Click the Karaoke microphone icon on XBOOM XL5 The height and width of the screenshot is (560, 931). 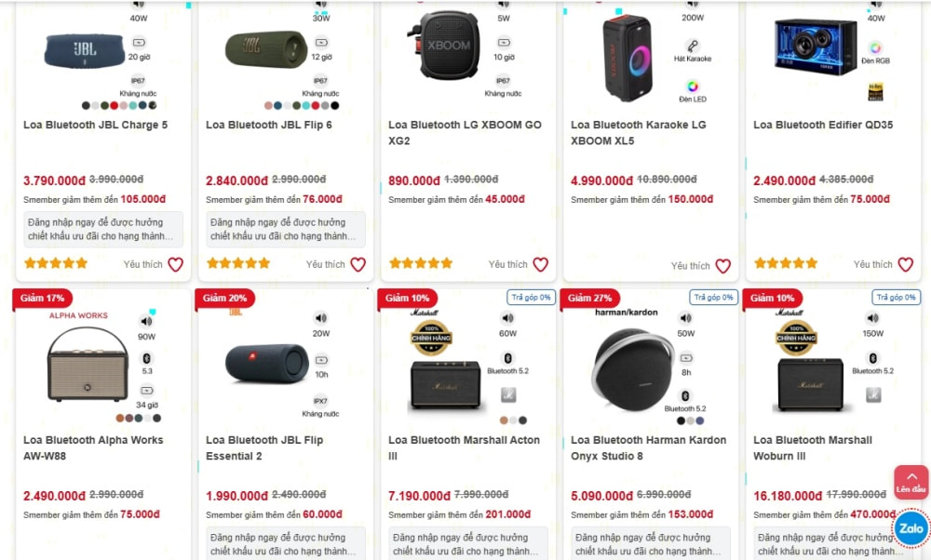tap(693, 46)
